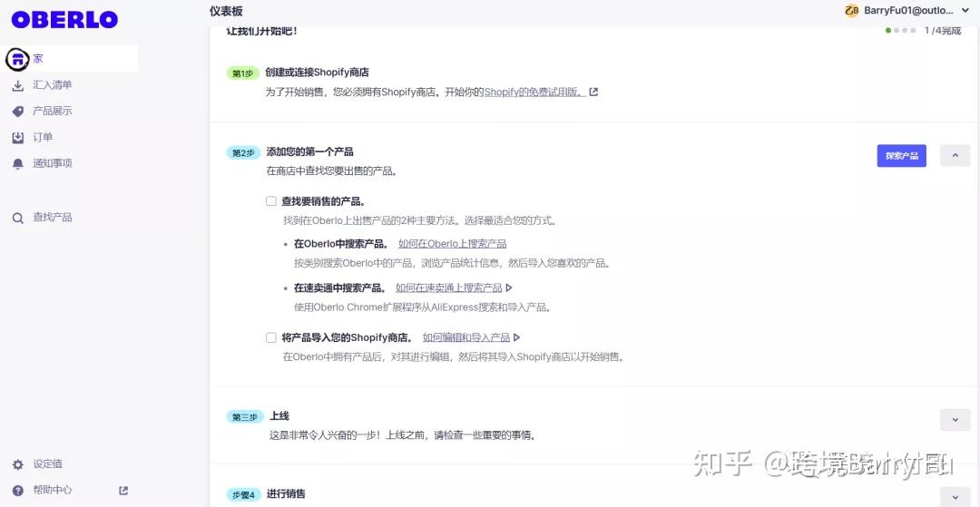This screenshot has height=507, width=980.
Task: Open the BarryFu01 account dropdown
Action: (908, 11)
